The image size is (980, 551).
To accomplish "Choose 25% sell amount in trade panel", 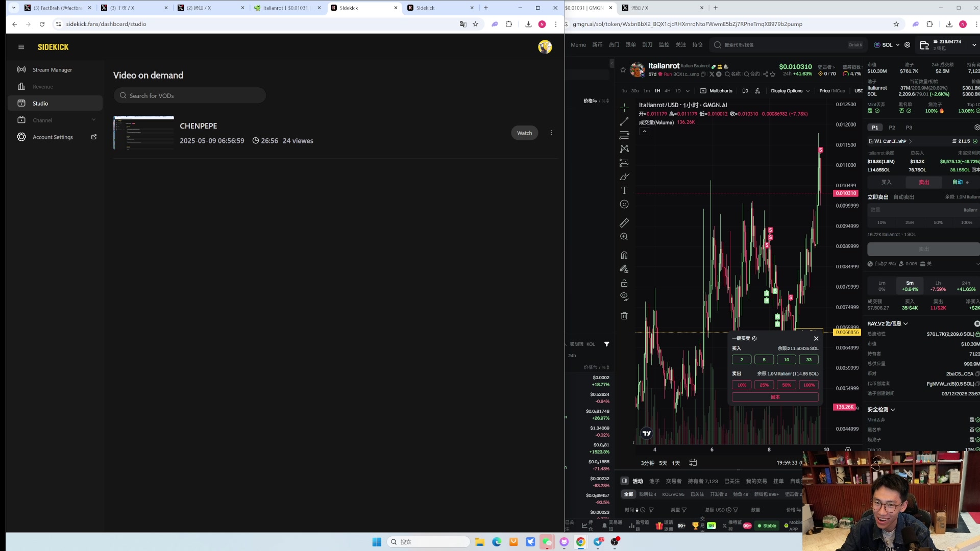I will [x=910, y=222].
